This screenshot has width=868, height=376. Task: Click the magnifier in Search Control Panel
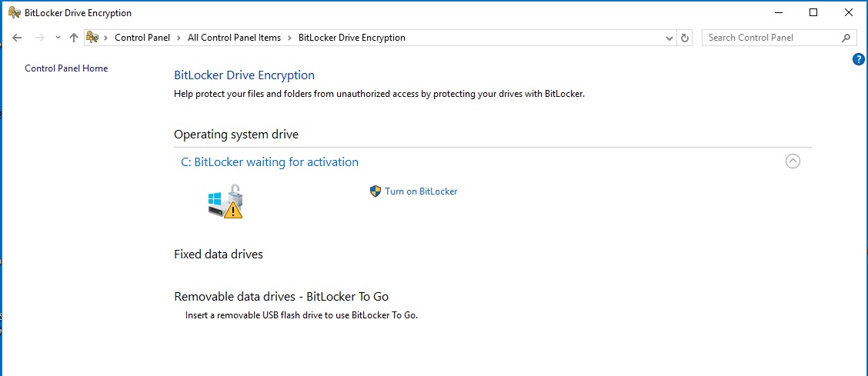pyautogui.click(x=846, y=38)
